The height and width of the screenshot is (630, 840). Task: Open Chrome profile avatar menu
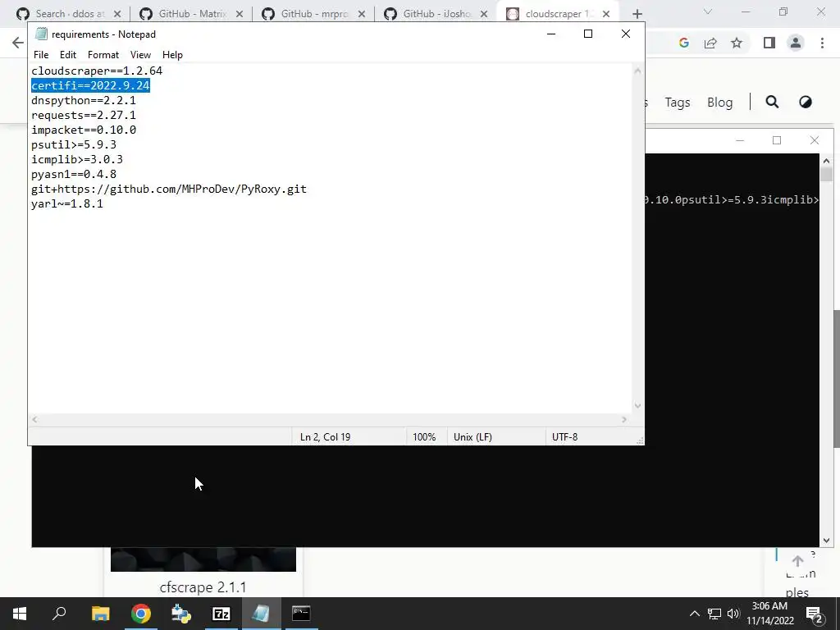796,43
